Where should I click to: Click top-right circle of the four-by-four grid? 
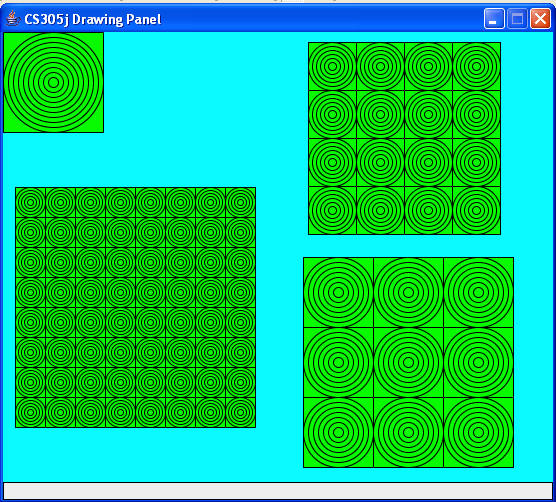(477, 66)
